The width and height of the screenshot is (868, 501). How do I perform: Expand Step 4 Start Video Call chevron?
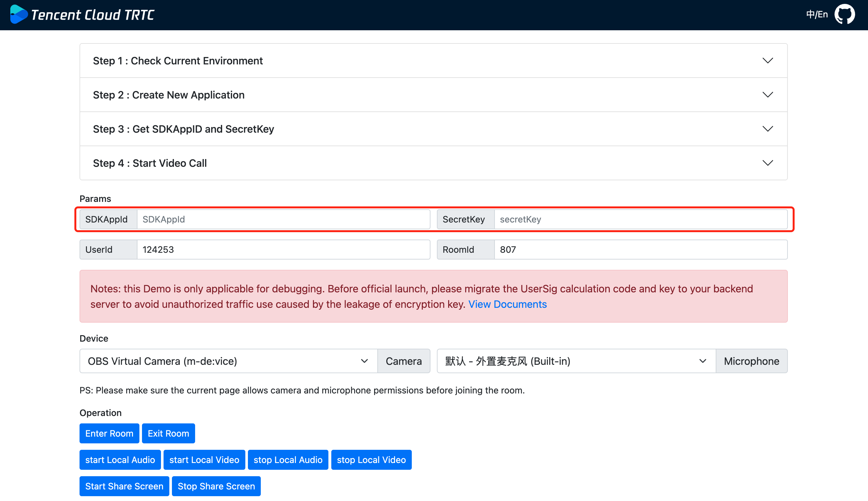pos(768,163)
